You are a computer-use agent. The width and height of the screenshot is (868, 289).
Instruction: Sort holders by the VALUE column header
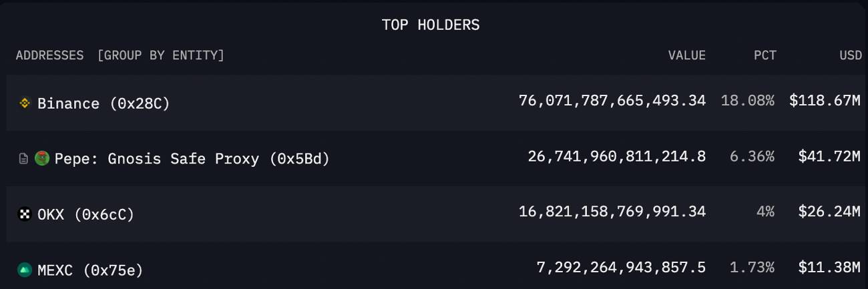(687, 55)
